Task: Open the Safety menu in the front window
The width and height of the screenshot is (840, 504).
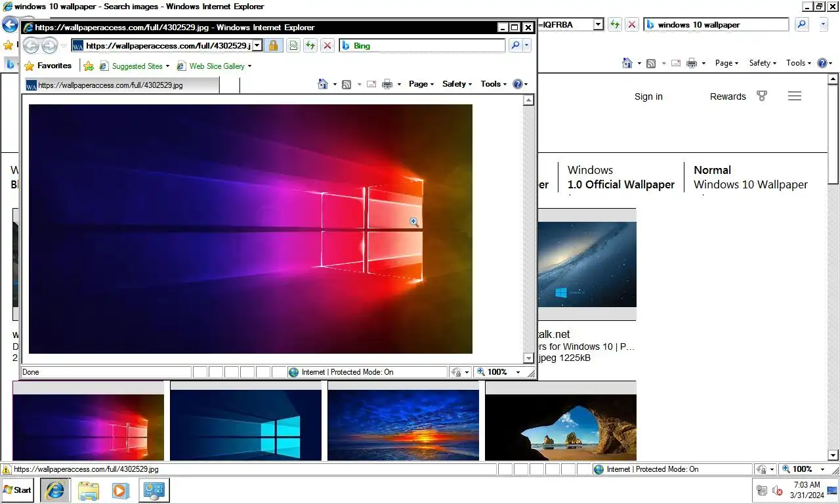Action: (x=457, y=84)
